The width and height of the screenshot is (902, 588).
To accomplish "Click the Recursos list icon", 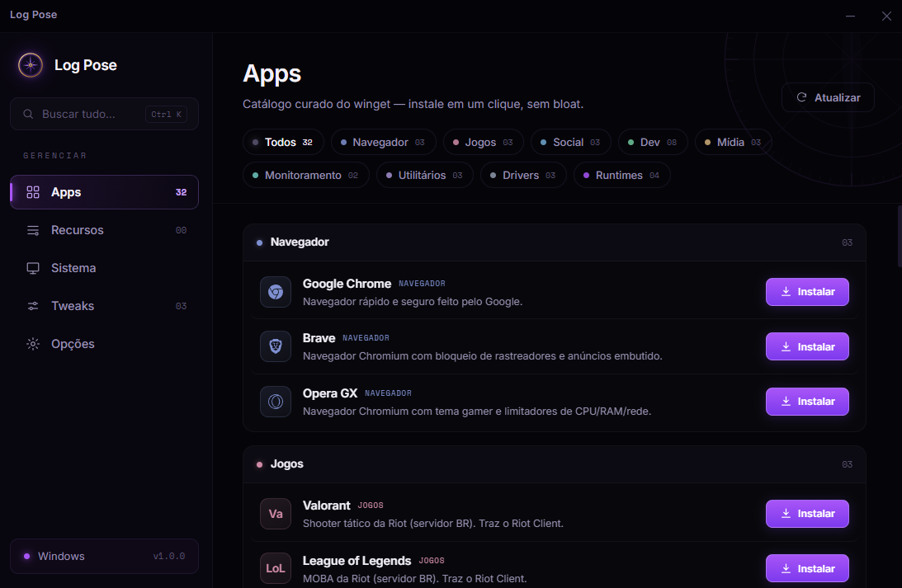I will [33, 230].
